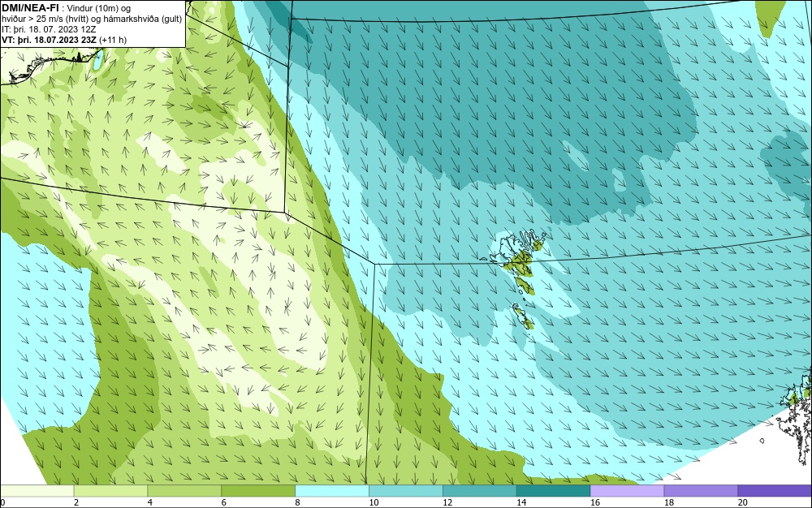
Task: Click the legend scale label 16
Action: click(595, 502)
